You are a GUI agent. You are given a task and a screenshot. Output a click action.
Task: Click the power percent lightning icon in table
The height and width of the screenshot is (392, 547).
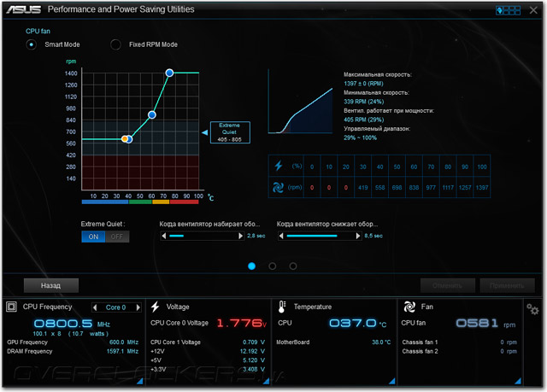click(278, 166)
